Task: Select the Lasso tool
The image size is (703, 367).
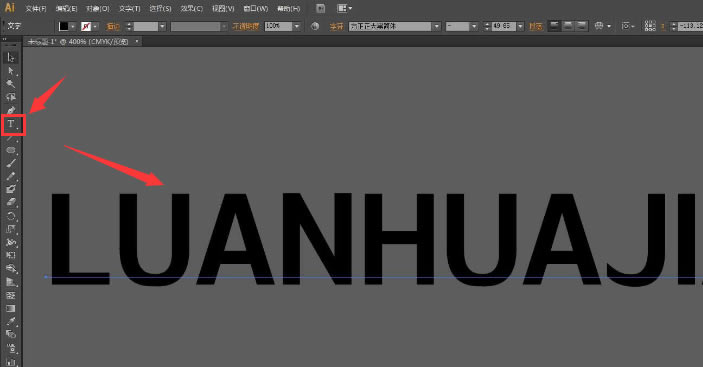Action: coord(11,97)
